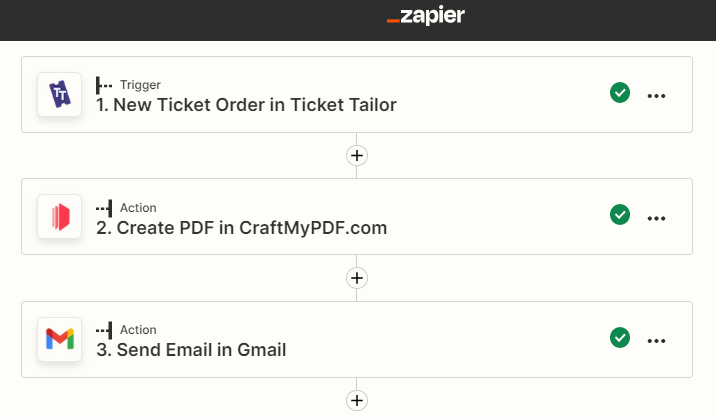Open step 2 Create PDF in CraftMyPDF.com
This screenshot has width=716, height=417.
click(242, 227)
